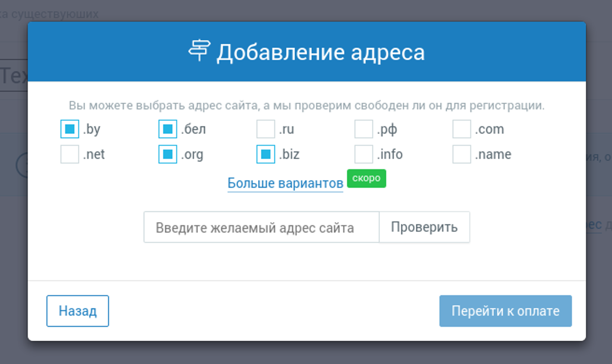
Task: Click the Перейти к оплате button
Action: tap(506, 311)
